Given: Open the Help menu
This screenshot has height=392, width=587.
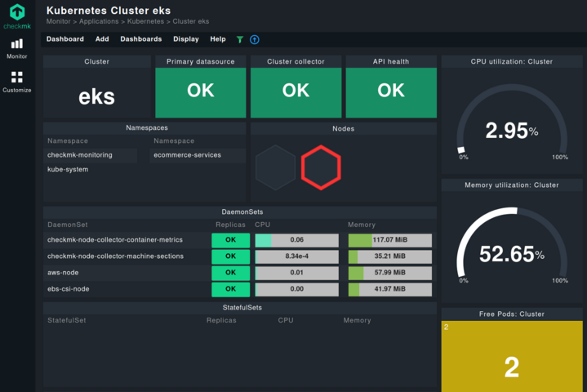Looking at the screenshot, I should click(218, 39).
